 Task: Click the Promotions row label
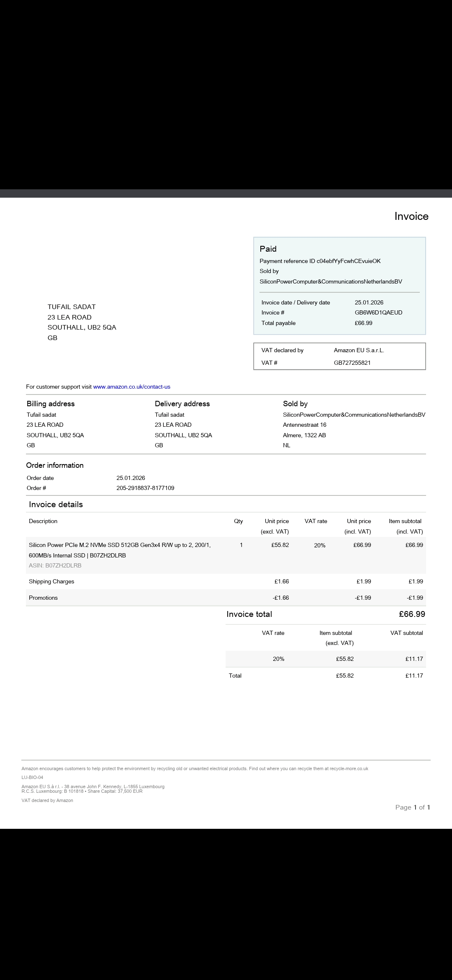(x=43, y=598)
